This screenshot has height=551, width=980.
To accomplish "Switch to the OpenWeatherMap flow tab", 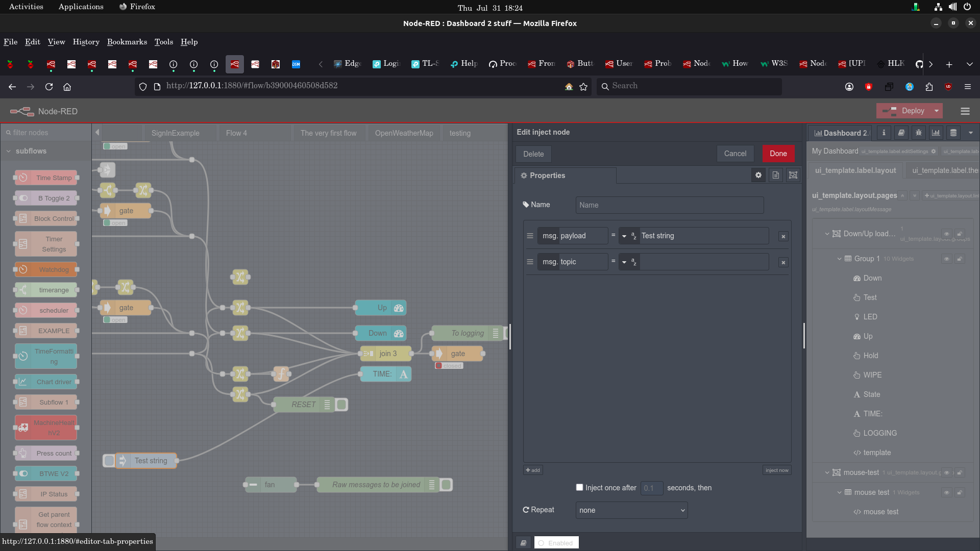I will (x=404, y=133).
